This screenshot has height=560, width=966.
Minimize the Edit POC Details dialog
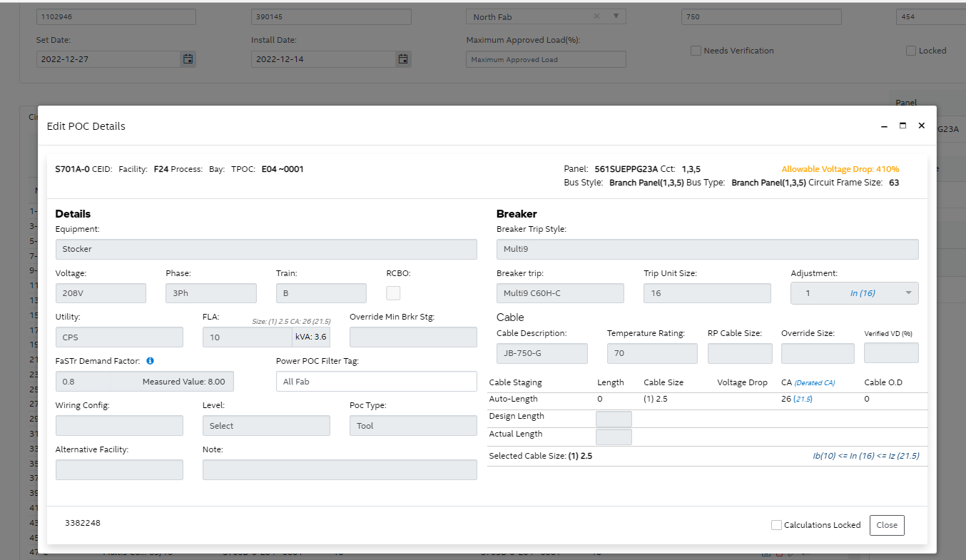coord(885,126)
